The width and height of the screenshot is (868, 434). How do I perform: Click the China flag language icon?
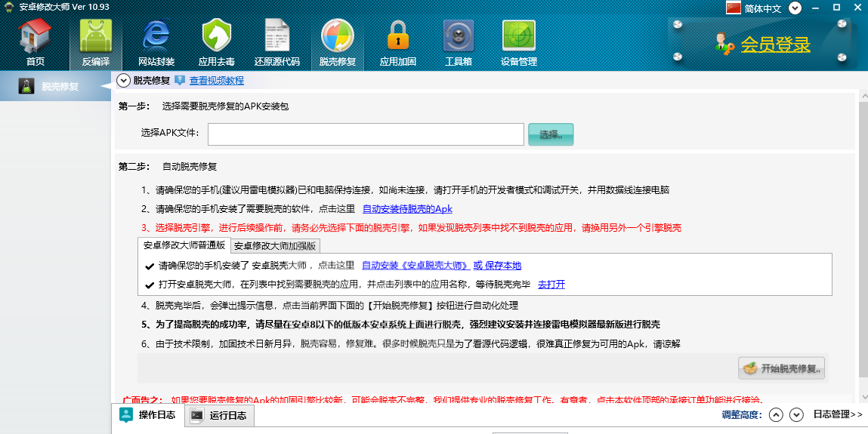734,8
